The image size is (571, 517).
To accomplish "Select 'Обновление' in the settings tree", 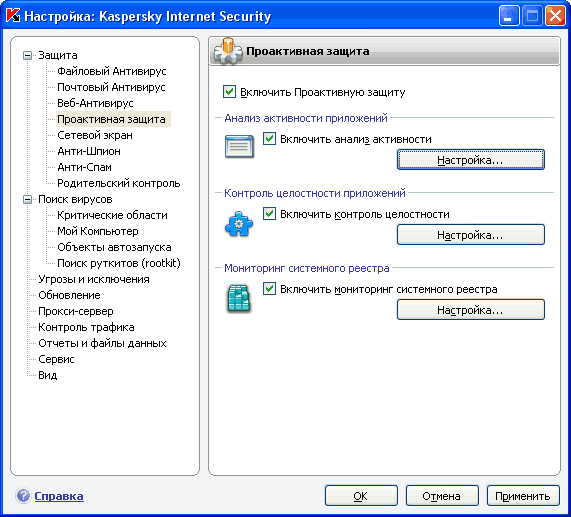I will [69, 295].
